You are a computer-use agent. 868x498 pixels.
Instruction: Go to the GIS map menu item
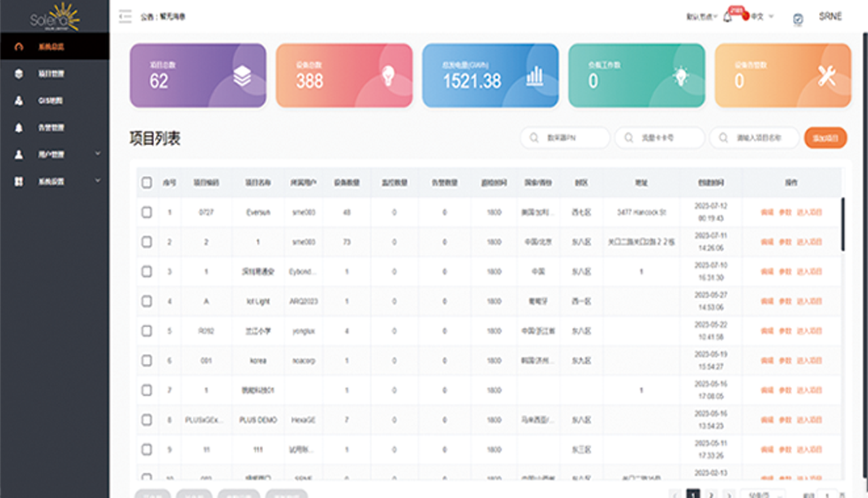tap(55, 101)
